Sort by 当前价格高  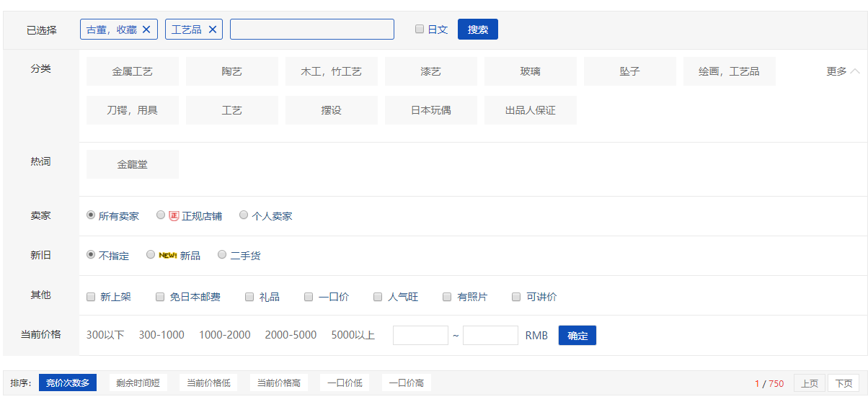[279, 383]
